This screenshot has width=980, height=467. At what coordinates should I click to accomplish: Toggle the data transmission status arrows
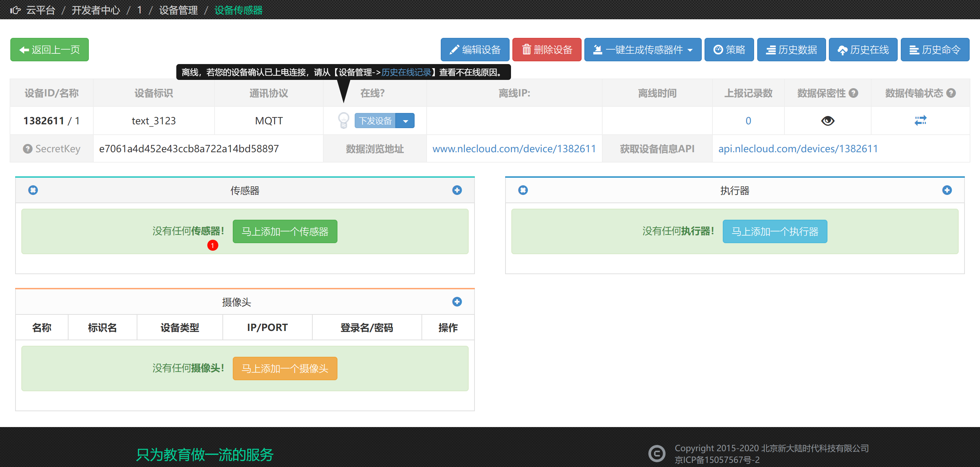(920, 121)
